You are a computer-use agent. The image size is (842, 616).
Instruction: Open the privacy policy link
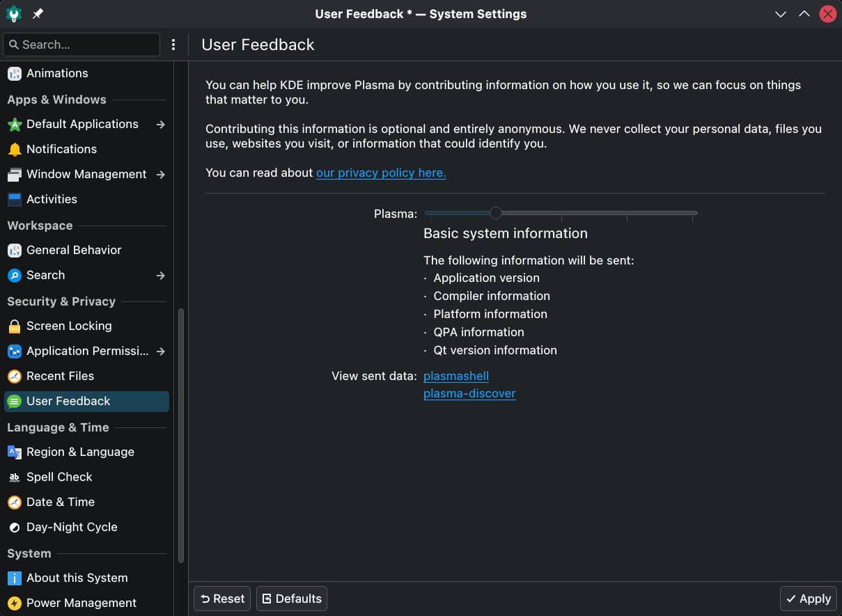[381, 173]
